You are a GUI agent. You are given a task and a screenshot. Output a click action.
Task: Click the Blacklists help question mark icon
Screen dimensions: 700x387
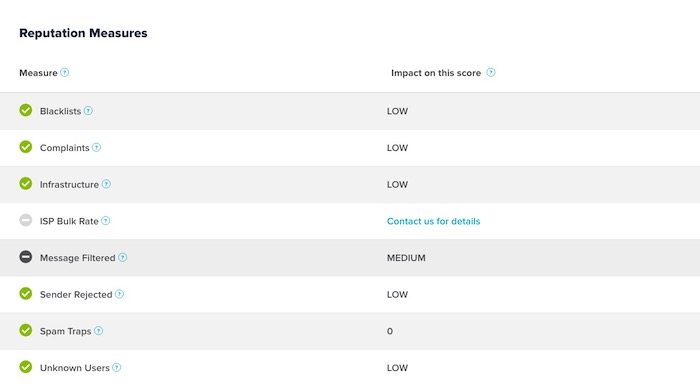pyautogui.click(x=88, y=111)
